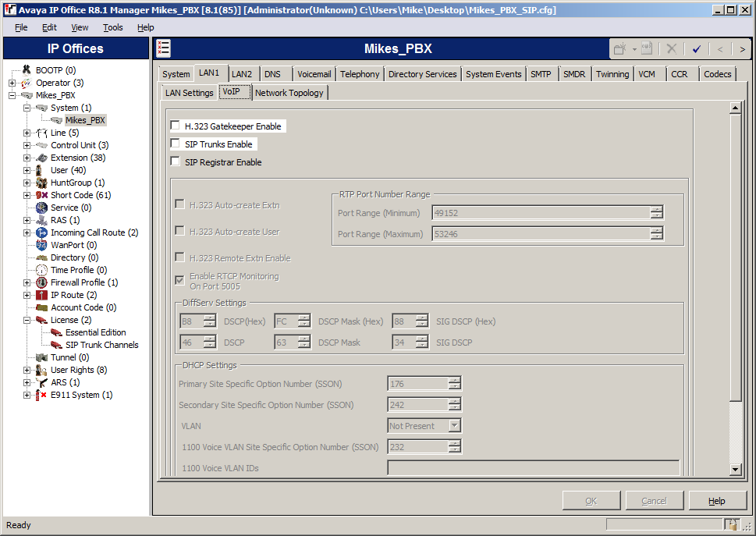Click the Firewall Profile icon

click(x=42, y=282)
